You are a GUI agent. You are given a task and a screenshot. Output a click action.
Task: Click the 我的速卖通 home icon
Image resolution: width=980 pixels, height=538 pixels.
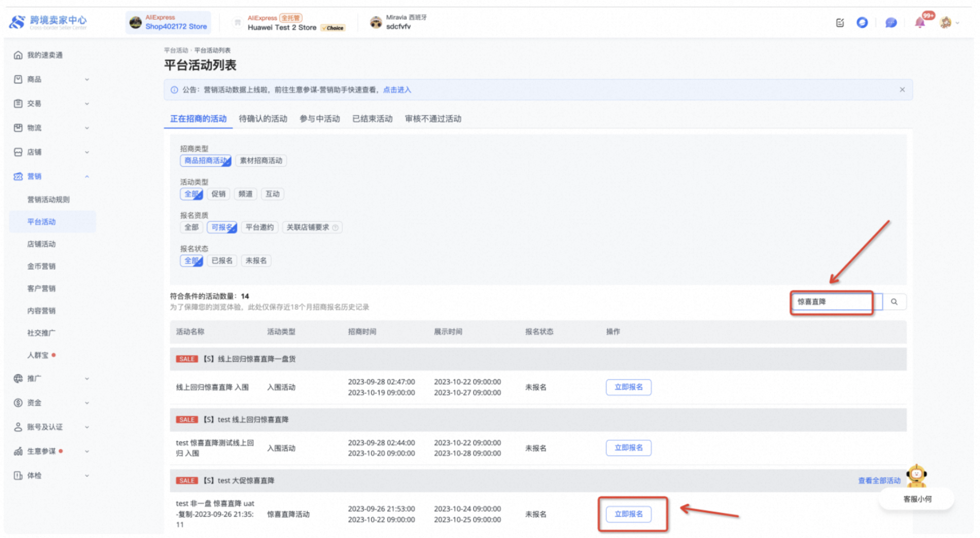(18, 55)
